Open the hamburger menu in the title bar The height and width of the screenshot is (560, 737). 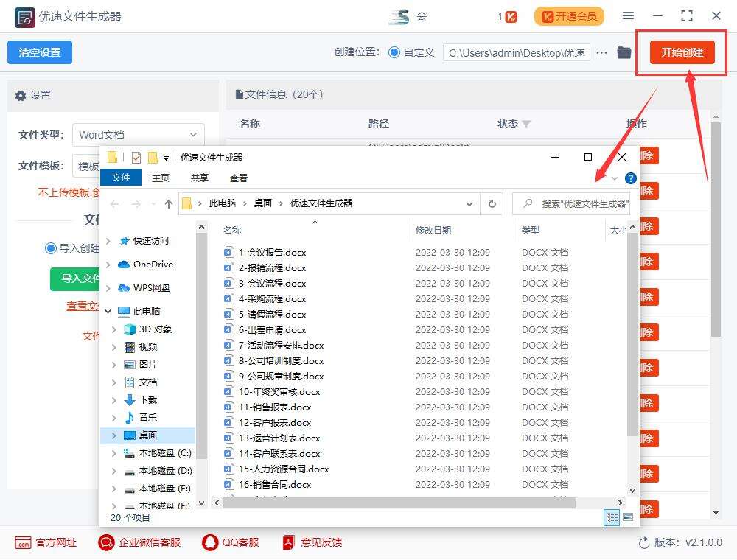[628, 16]
